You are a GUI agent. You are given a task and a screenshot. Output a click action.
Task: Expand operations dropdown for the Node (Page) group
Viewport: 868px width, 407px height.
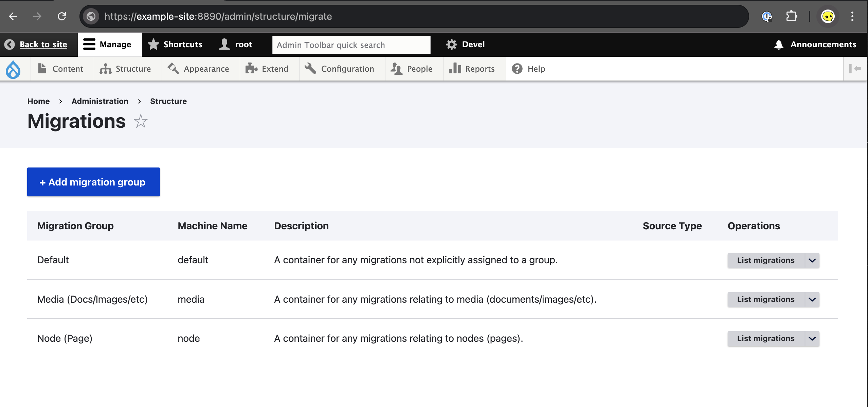[x=812, y=339]
